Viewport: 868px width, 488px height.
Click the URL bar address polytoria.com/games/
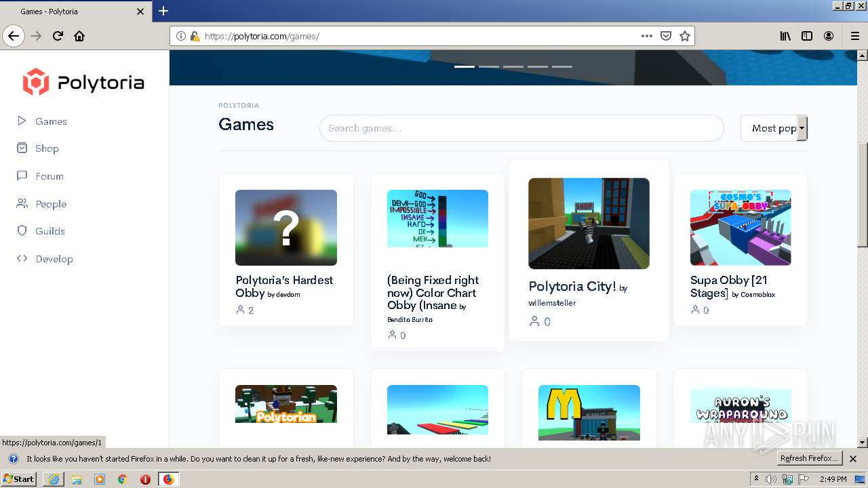[x=262, y=36]
